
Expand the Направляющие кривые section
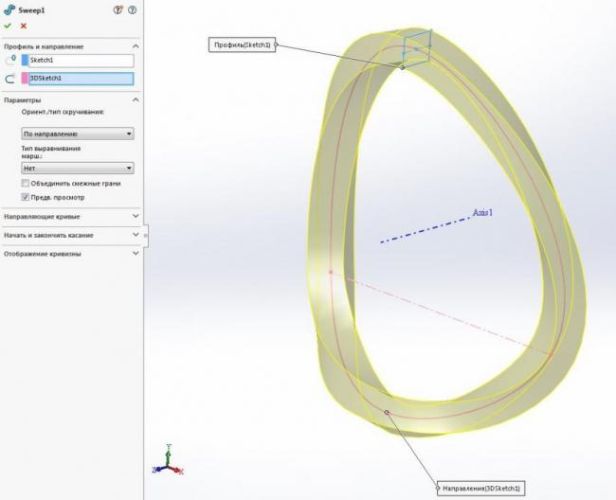click(x=136, y=216)
